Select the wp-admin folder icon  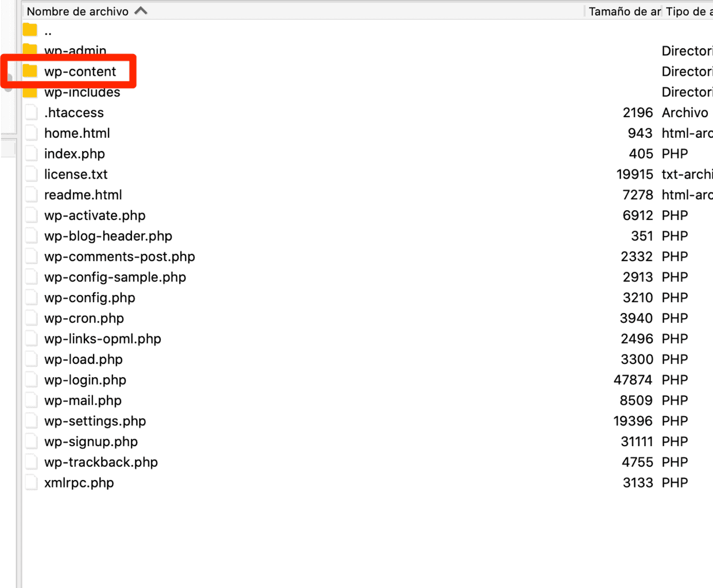click(x=30, y=49)
